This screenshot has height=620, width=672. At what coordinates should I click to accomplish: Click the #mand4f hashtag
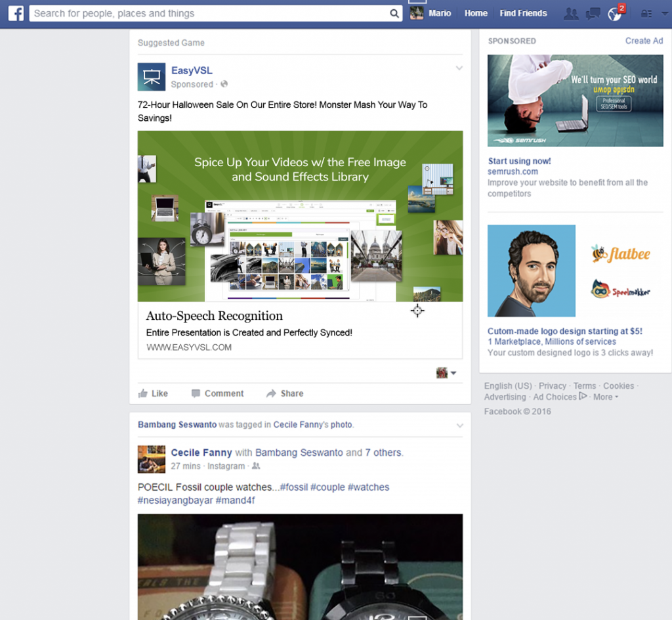tap(236, 500)
